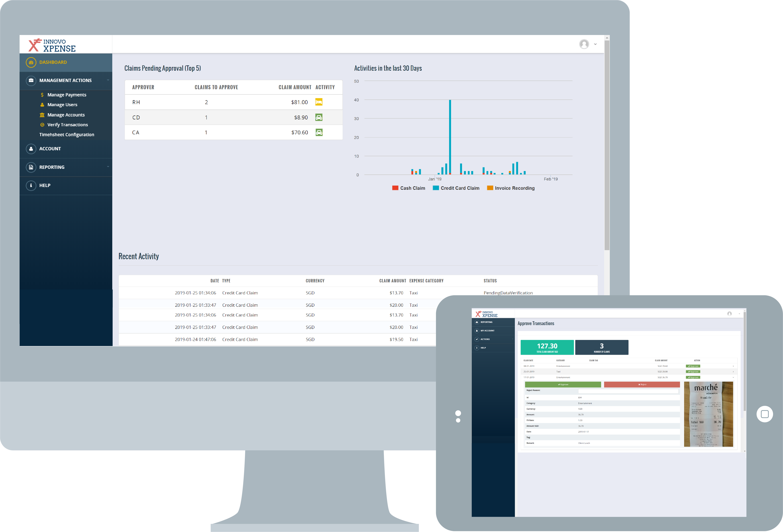Expand the Reporting menu arrow

(x=108, y=167)
